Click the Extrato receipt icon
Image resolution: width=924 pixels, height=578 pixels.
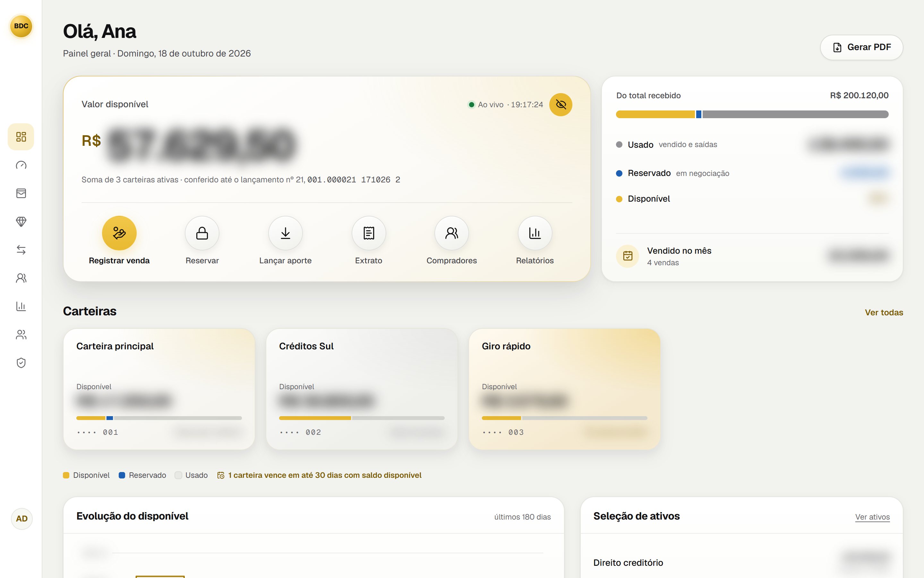(x=368, y=233)
